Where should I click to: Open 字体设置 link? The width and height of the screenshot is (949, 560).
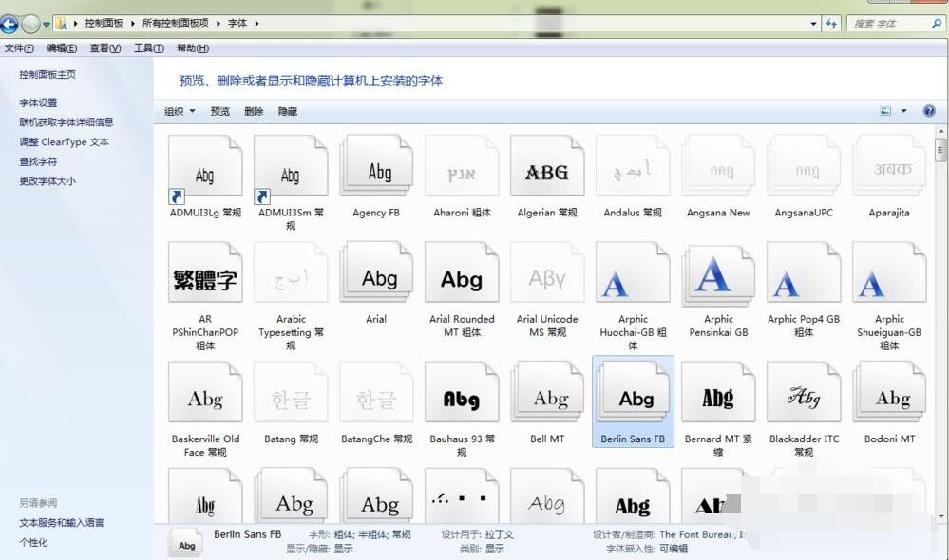coord(38,103)
